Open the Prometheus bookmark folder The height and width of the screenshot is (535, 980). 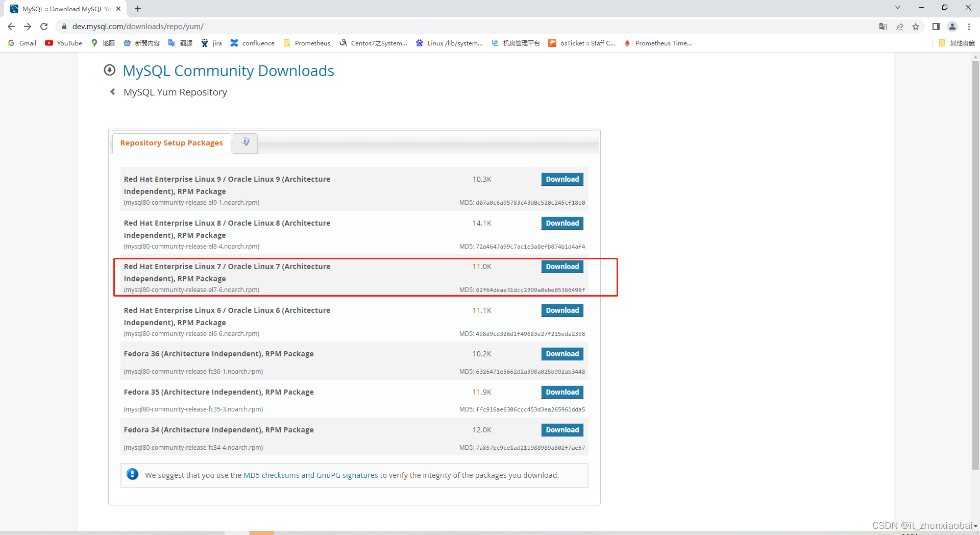[x=307, y=43]
